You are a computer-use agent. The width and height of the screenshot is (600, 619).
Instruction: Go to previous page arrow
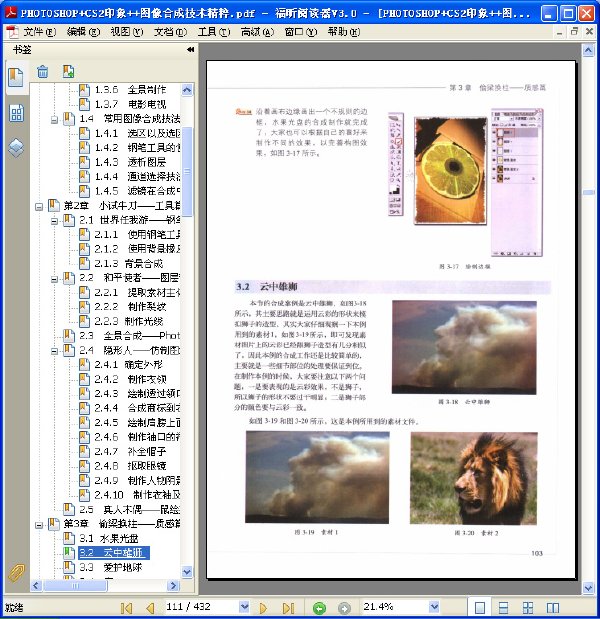coord(150,608)
